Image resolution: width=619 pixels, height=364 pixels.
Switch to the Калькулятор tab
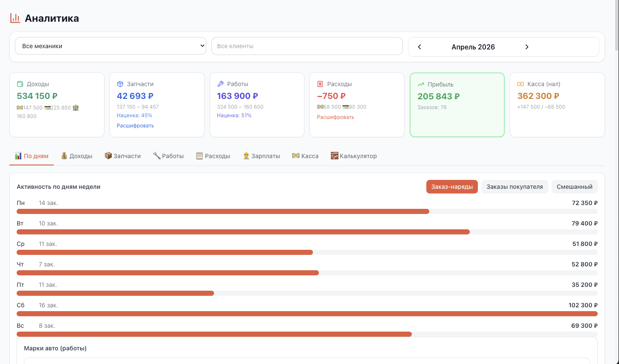pyautogui.click(x=354, y=156)
